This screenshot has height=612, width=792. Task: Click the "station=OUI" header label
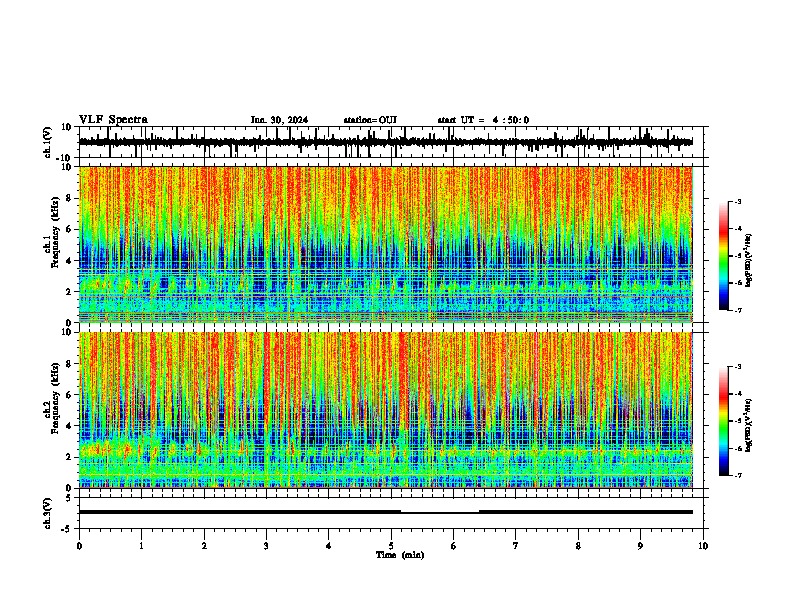(370, 120)
